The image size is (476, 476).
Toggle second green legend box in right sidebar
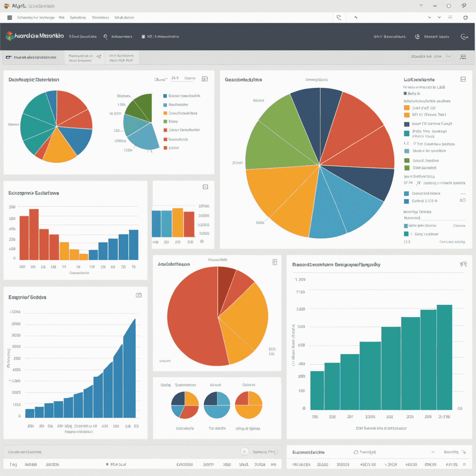point(407,168)
